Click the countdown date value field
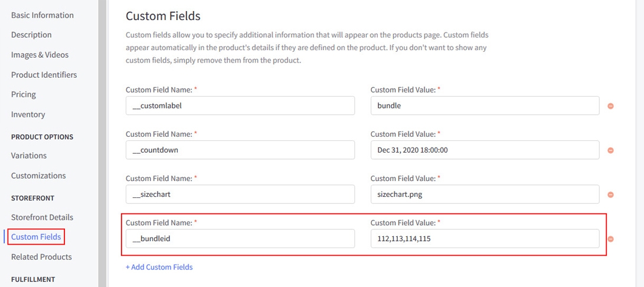The width and height of the screenshot is (644, 287). (485, 150)
